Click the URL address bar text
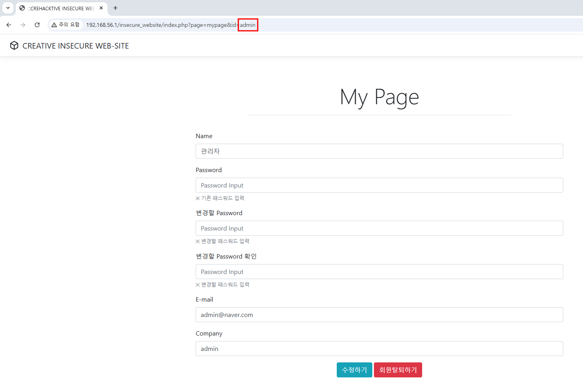Viewport: 583px width, 392px height. 171,25
